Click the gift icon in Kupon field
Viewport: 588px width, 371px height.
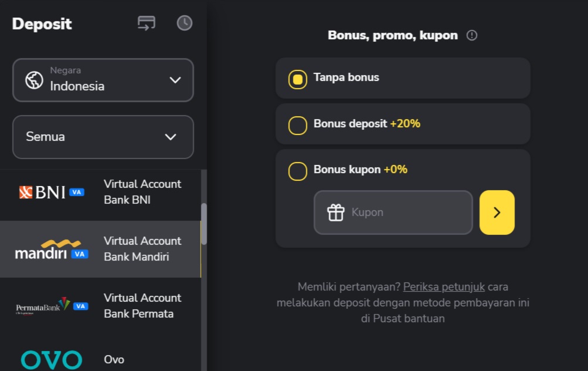(x=335, y=213)
